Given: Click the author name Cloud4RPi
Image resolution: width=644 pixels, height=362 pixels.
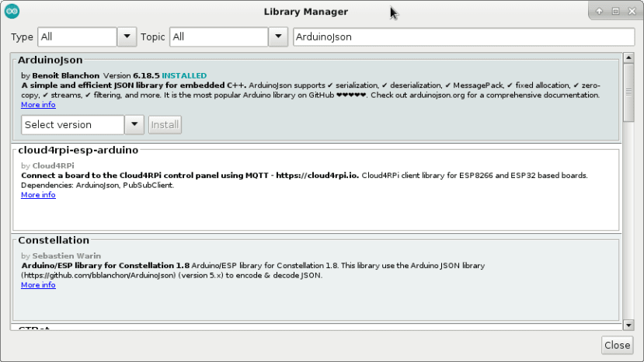Looking at the screenshot, I should pyautogui.click(x=54, y=165).
